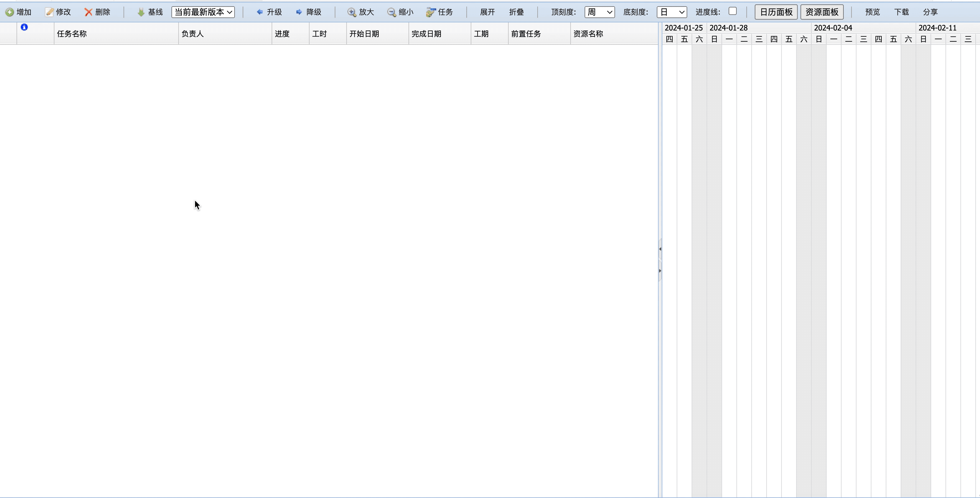The height and width of the screenshot is (498, 980).
Task: Click the 放大 (Zoom In) magnify icon
Action: (352, 12)
